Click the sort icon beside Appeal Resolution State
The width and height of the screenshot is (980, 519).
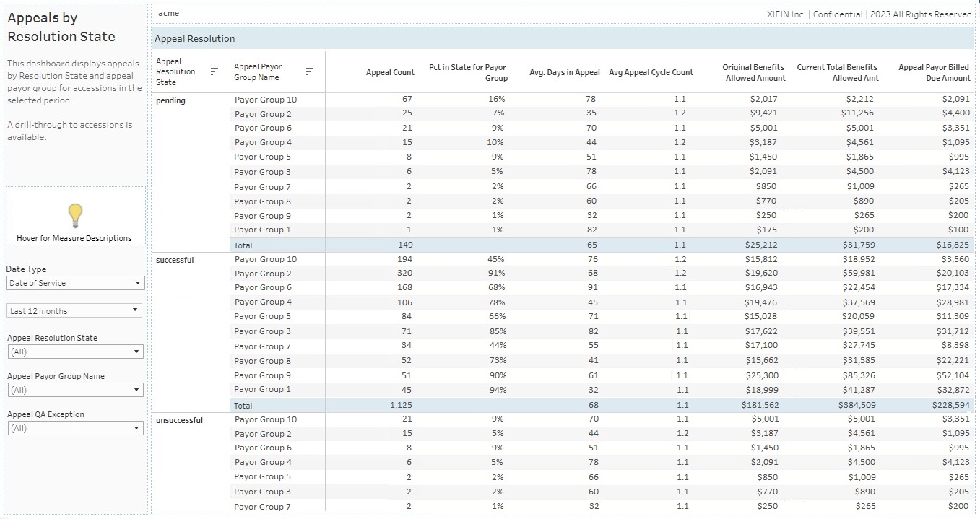coord(213,71)
